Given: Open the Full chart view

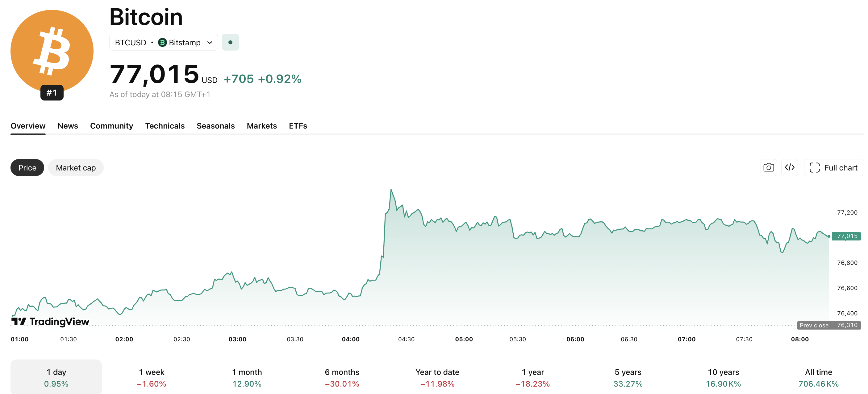Looking at the screenshot, I should coord(834,168).
